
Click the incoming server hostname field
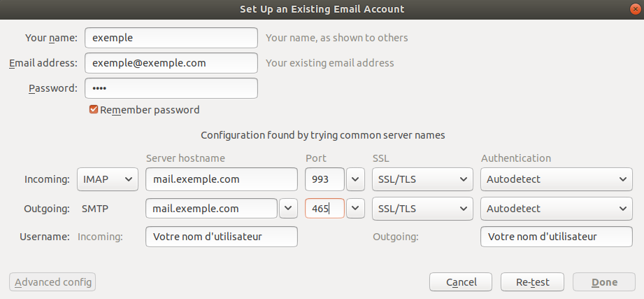[x=222, y=179]
